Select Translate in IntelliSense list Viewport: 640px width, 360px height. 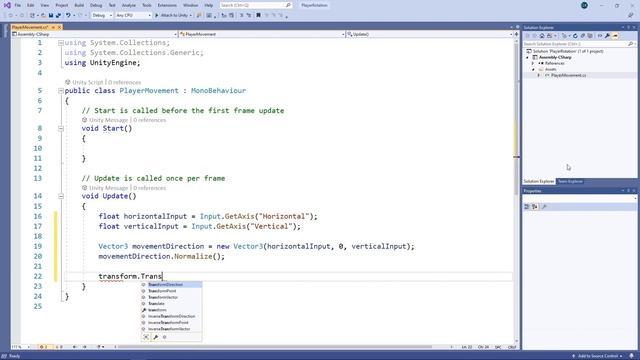tap(171, 304)
